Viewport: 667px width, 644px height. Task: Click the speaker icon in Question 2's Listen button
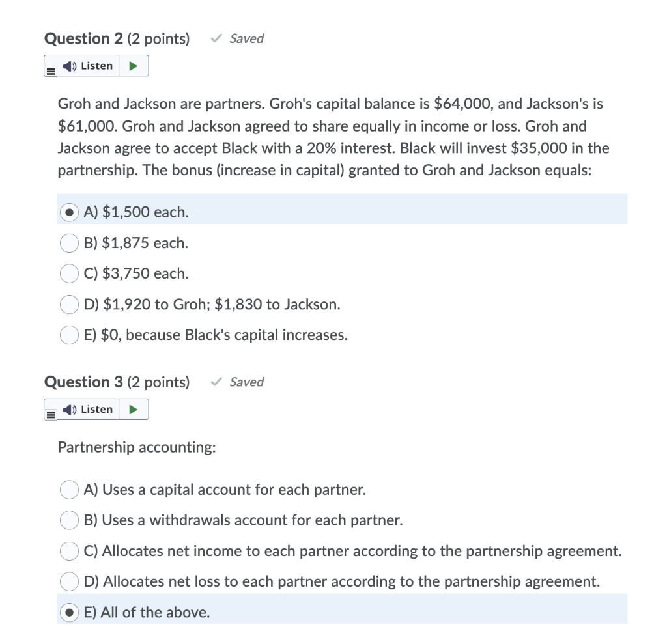[69, 66]
